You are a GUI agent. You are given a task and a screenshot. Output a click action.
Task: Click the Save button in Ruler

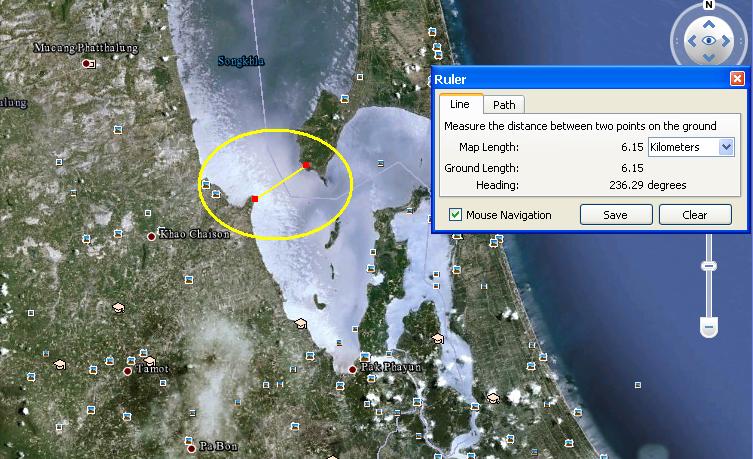click(616, 215)
